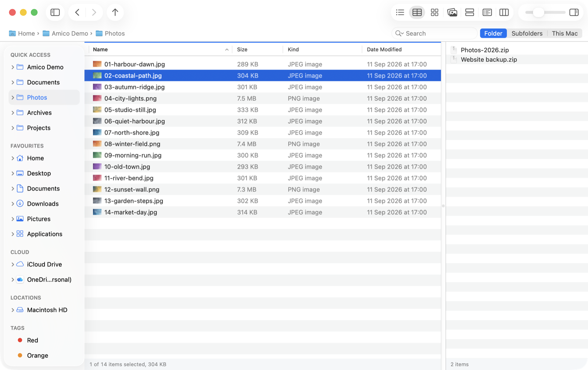Image resolution: width=588 pixels, height=370 pixels.
Task: Select the iCloud Drive cloud icon
Action: [20, 264]
